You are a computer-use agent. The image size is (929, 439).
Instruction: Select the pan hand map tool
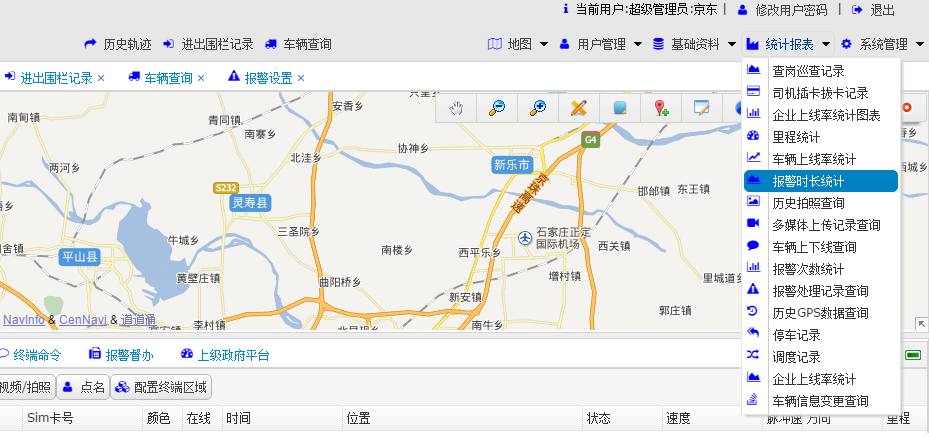pyautogui.click(x=456, y=108)
